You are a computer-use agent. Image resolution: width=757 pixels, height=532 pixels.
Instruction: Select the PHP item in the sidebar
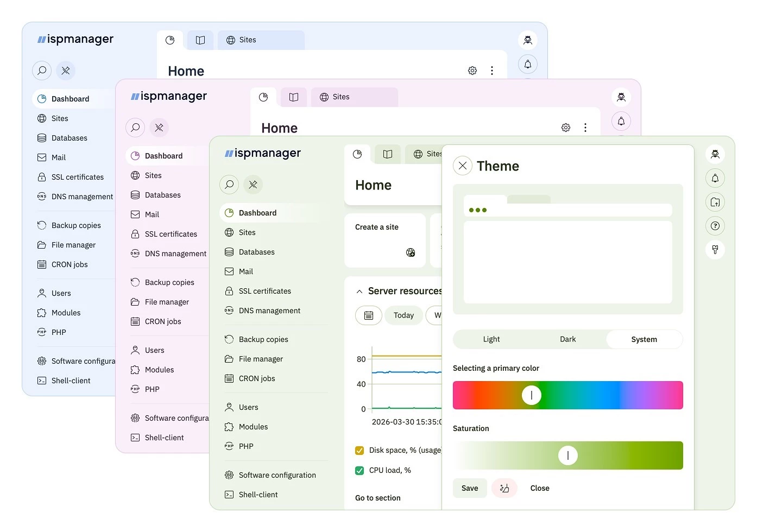click(247, 446)
